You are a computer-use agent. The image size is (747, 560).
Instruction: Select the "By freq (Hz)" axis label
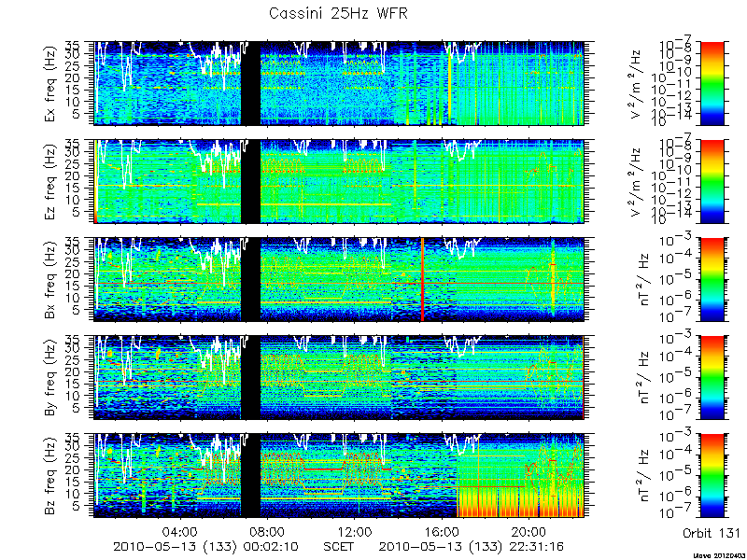[x=50, y=378]
